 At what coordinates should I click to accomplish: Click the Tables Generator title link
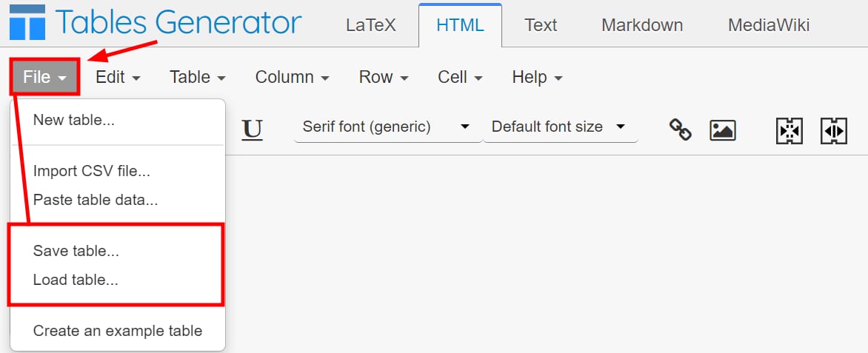(178, 23)
